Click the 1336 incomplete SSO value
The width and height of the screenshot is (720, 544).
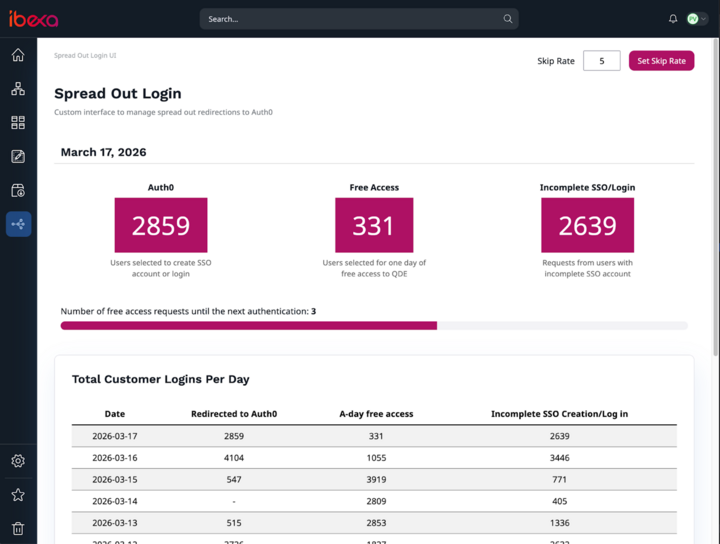[x=559, y=523]
